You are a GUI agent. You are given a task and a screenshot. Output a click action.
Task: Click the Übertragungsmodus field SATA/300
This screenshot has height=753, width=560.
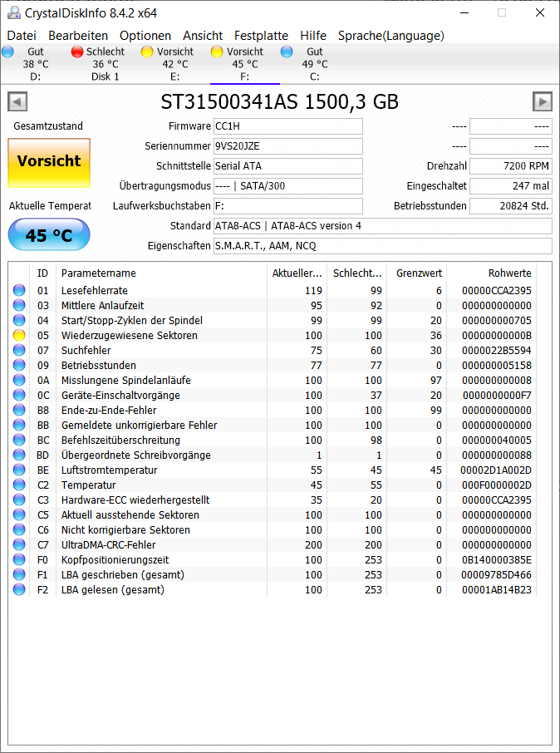tap(288, 186)
